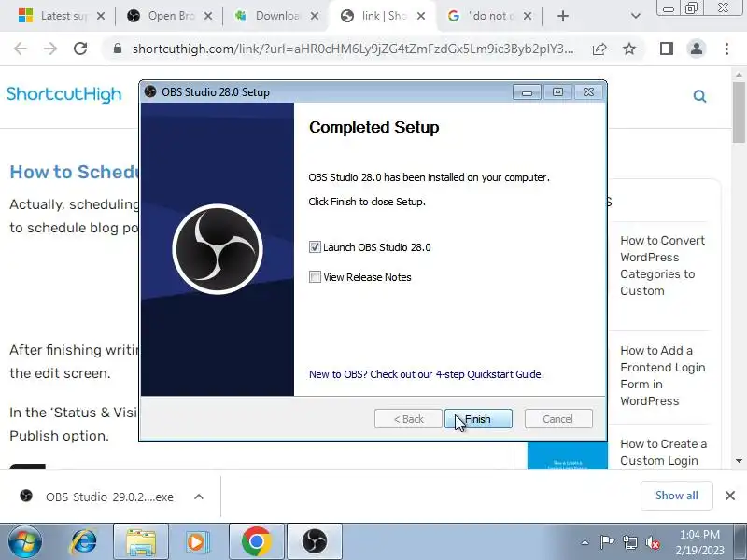747x560 pixels.
Task: Close the 'Open Bro' tab
Action: (x=208, y=16)
